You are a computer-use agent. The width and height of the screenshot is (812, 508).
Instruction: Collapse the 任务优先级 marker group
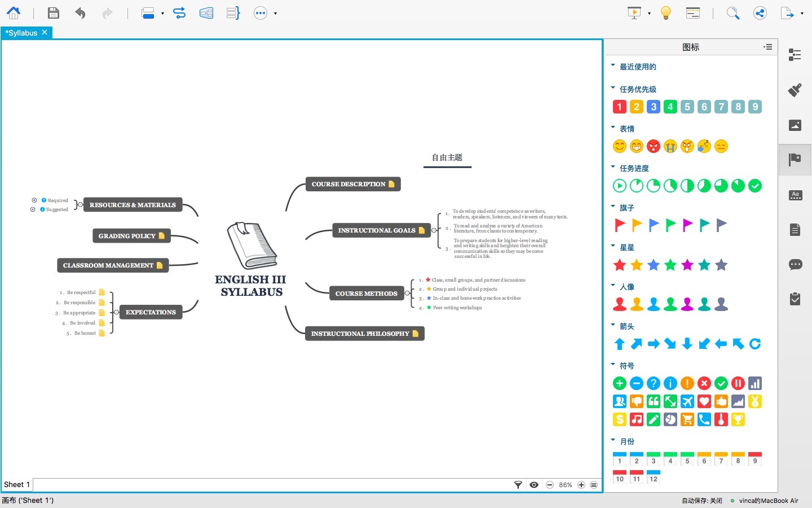[x=613, y=89]
